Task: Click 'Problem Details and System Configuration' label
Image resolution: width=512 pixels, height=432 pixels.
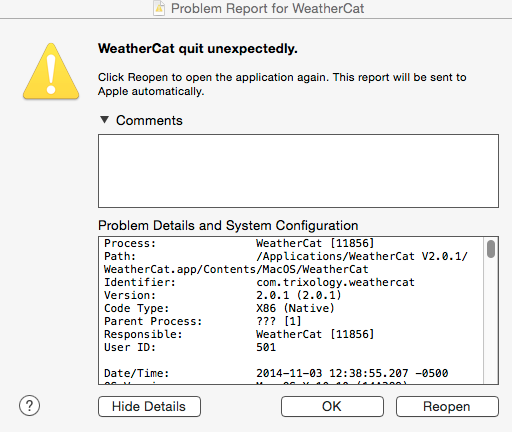Action: point(228,226)
